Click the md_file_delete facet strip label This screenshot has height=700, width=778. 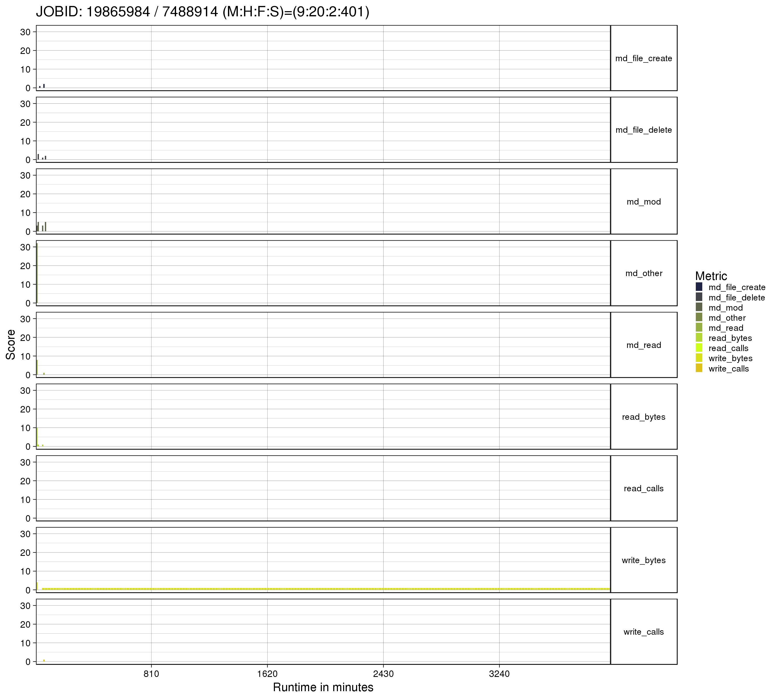643,130
